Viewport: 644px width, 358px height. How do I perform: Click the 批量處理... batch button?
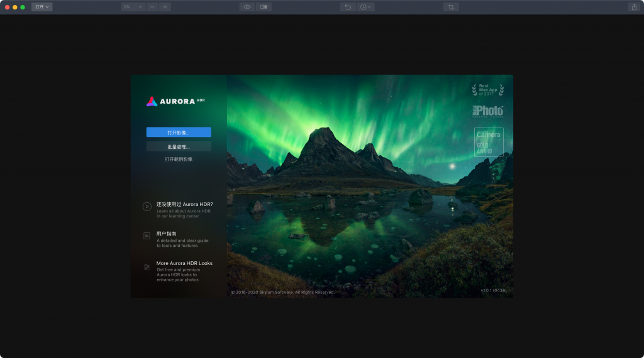pos(179,146)
